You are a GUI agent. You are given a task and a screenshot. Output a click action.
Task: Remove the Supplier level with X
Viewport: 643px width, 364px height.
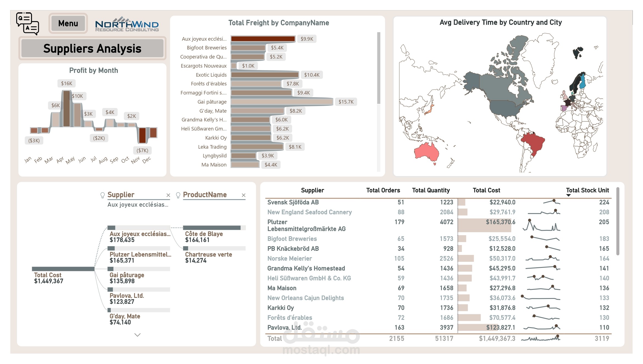point(168,195)
